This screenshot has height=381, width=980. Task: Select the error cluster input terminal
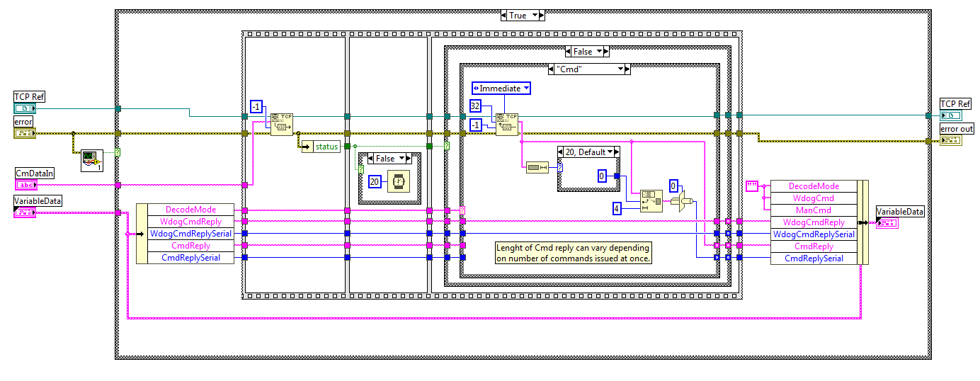point(24,133)
